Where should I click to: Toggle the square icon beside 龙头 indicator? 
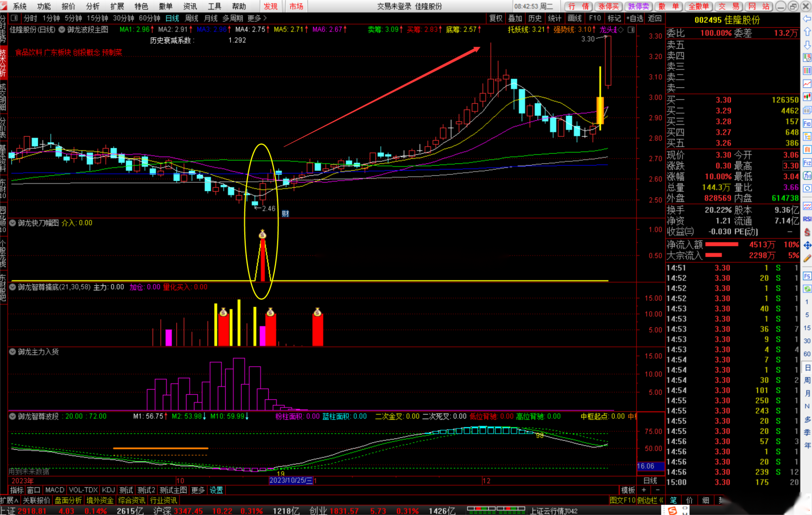tap(631, 30)
